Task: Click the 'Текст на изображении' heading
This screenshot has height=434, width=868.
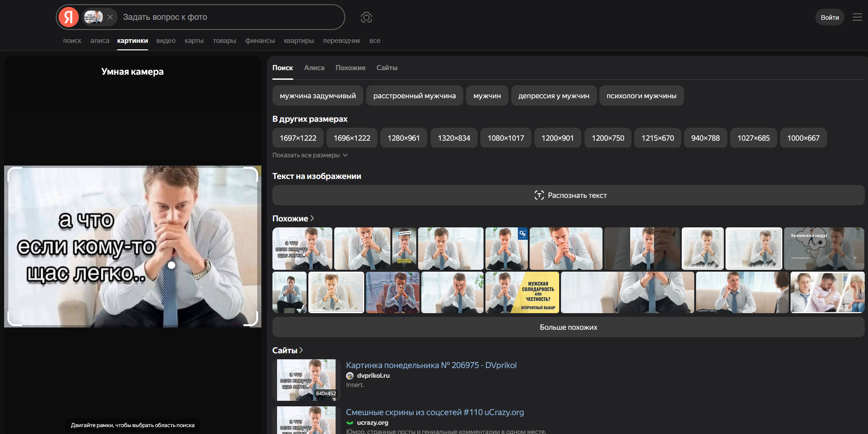Action: pyautogui.click(x=317, y=176)
